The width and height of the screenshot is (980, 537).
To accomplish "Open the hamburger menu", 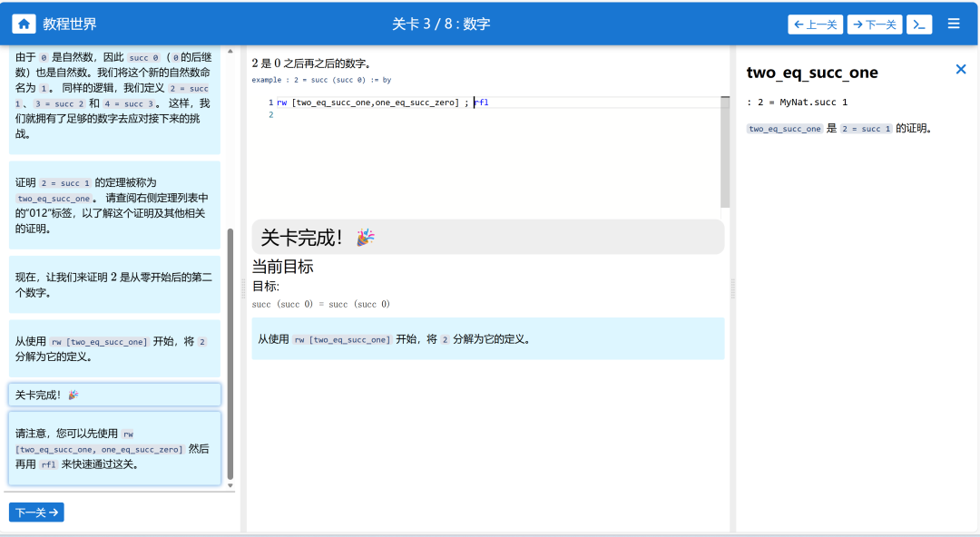I will click(954, 24).
